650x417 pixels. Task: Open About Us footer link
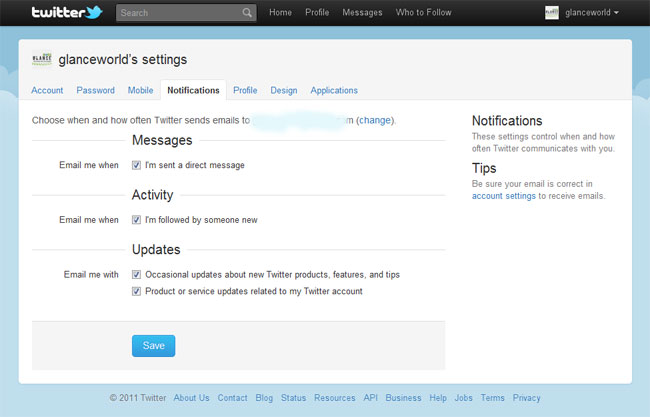coord(192,398)
